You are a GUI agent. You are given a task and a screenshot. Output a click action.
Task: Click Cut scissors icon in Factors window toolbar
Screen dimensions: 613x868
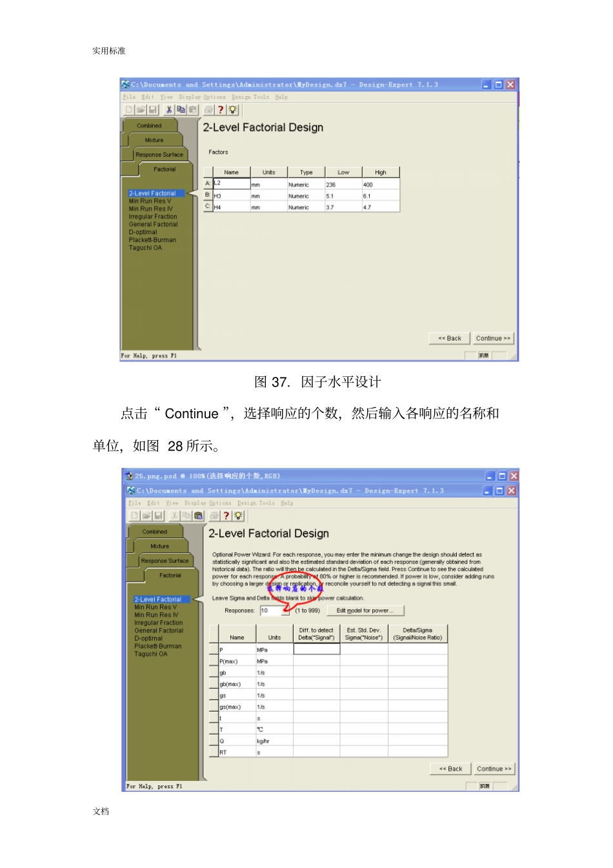169,110
